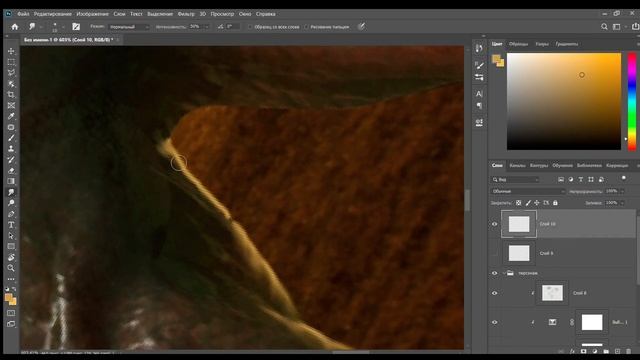Create new adjustment layer icon
The image size is (640, 360).
tap(595, 351)
